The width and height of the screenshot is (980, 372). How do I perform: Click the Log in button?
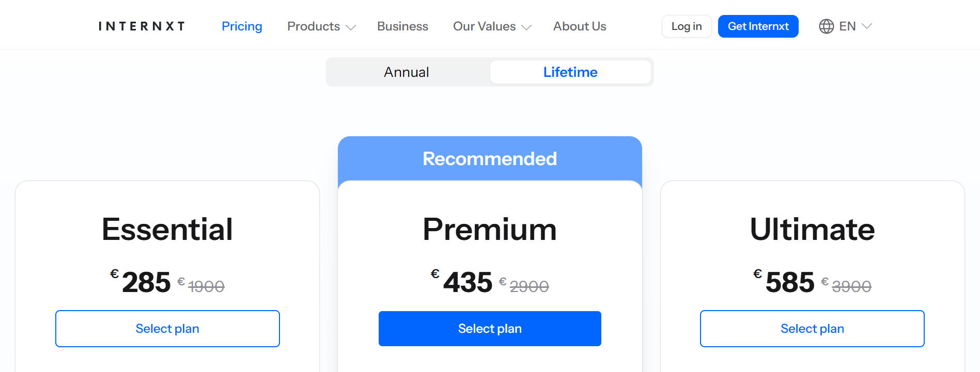pos(687,26)
